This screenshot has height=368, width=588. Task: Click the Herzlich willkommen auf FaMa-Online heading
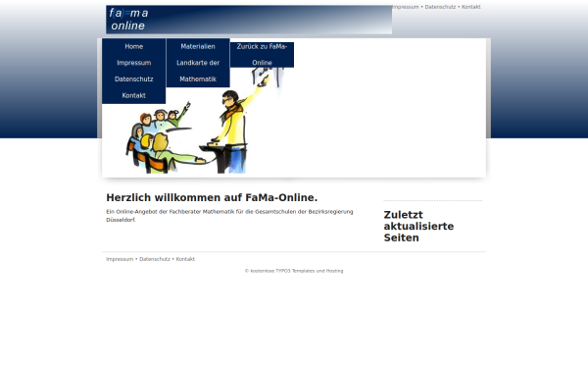212,197
